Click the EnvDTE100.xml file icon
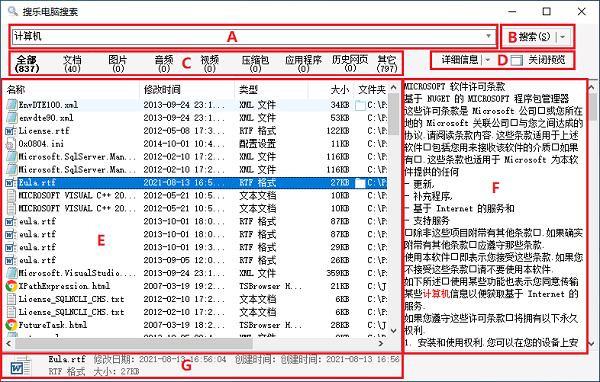The height and width of the screenshot is (382, 600). tap(11, 104)
